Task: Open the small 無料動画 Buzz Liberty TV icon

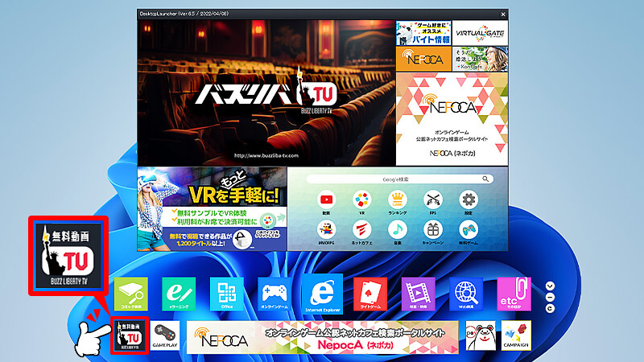Action: click(130, 335)
